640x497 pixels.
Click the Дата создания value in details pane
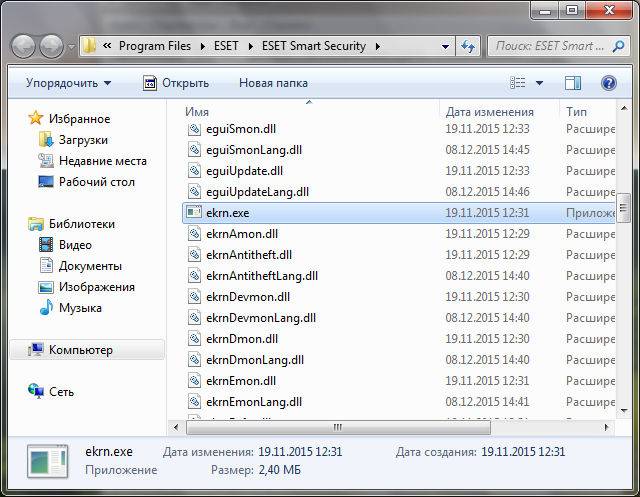point(523,452)
